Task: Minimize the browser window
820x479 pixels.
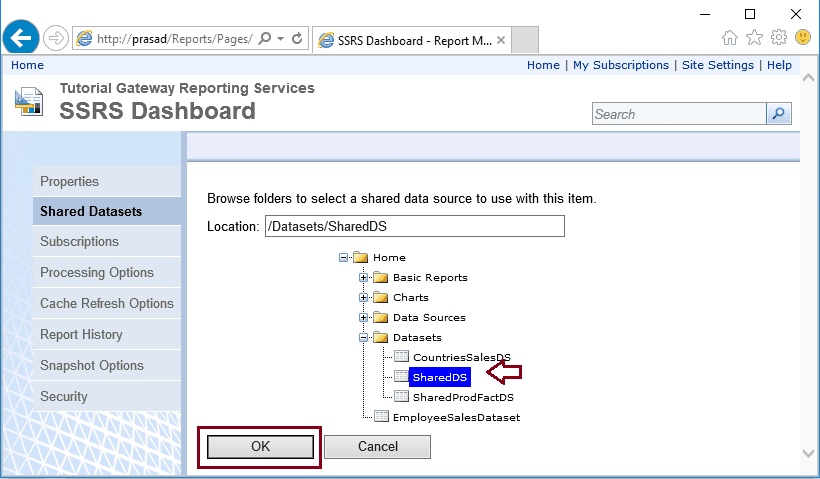Action: coord(705,14)
